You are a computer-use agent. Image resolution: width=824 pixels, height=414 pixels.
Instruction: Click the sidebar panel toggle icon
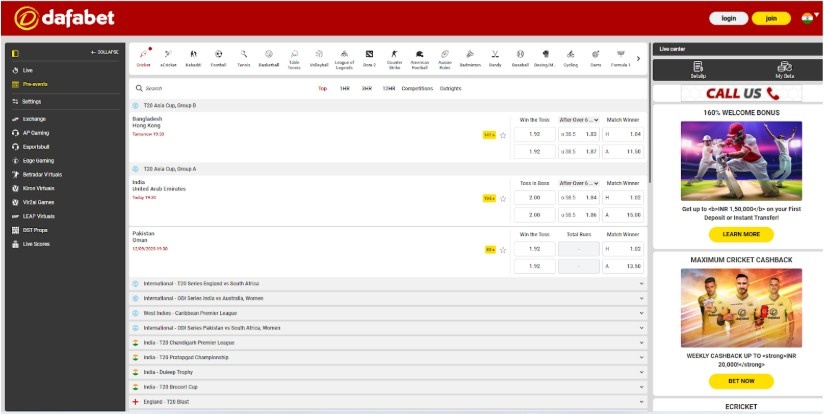tap(15, 53)
